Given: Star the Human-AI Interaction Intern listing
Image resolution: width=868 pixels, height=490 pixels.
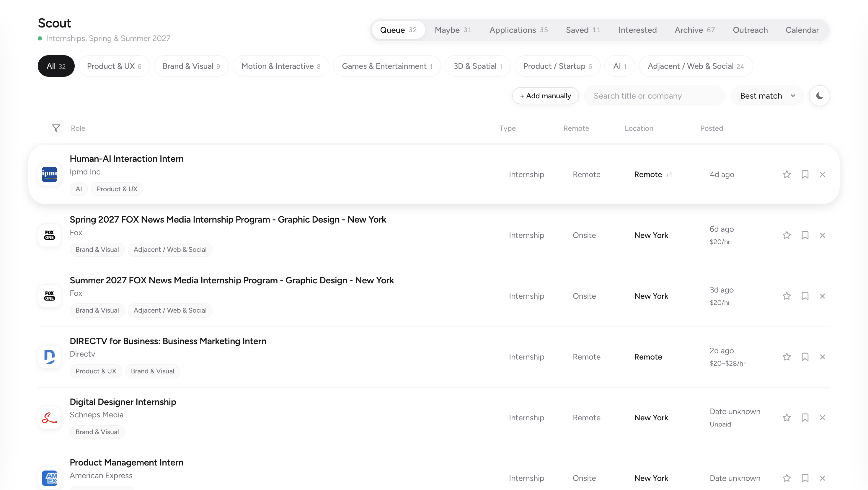Looking at the screenshot, I should point(787,174).
